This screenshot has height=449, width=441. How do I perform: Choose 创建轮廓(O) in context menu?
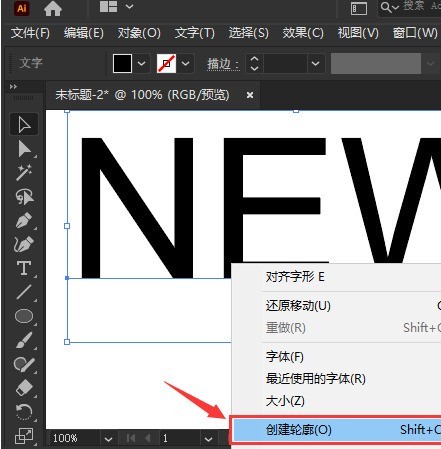pos(337,430)
